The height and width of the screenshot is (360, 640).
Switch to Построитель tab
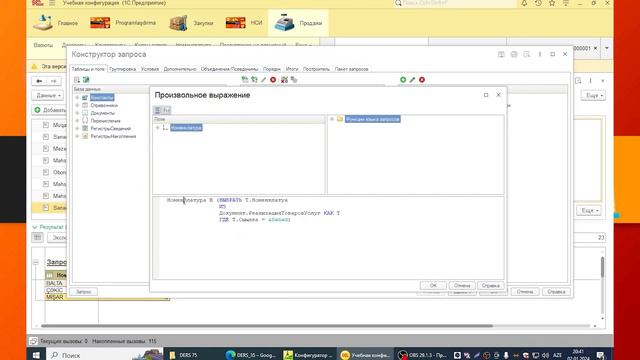[x=316, y=69]
